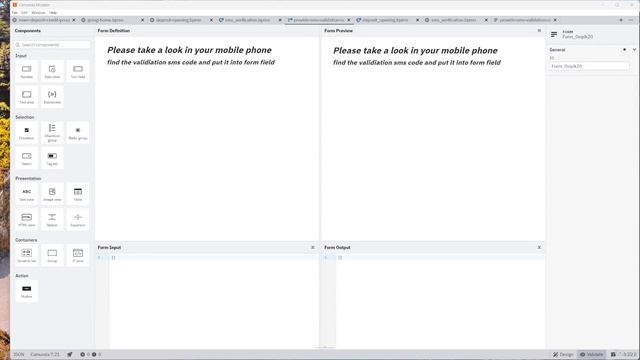The image size is (640, 360).
Task: Add a Tag list component
Action: click(52, 158)
